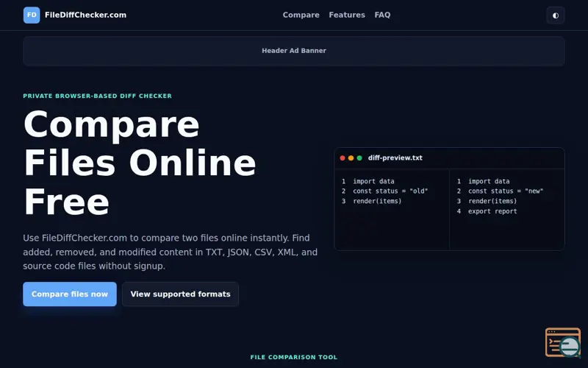Open the Features nav item

tap(347, 15)
